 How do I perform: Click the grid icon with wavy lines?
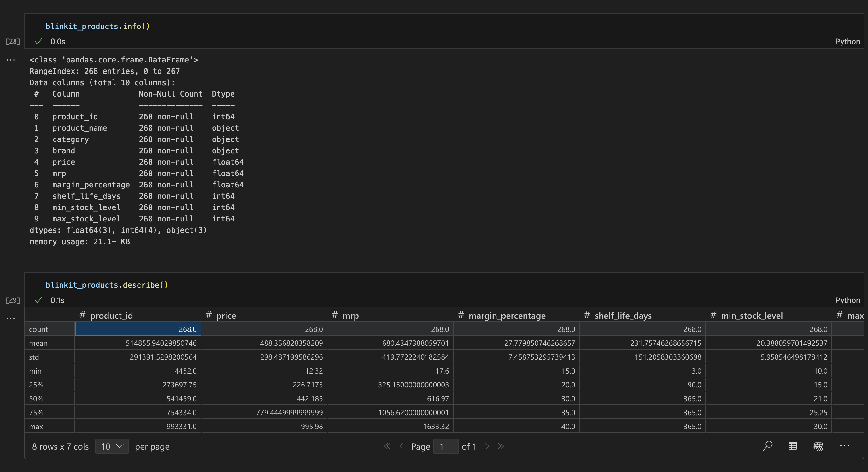click(x=818, y=446)
